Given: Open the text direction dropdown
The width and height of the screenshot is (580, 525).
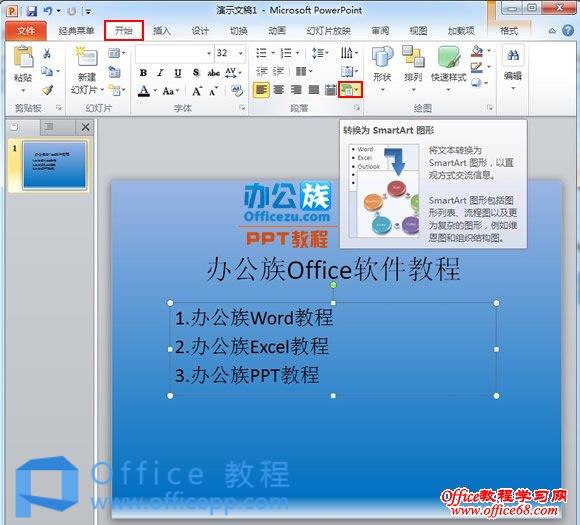Looking at the screenshot, I should 349,53.
